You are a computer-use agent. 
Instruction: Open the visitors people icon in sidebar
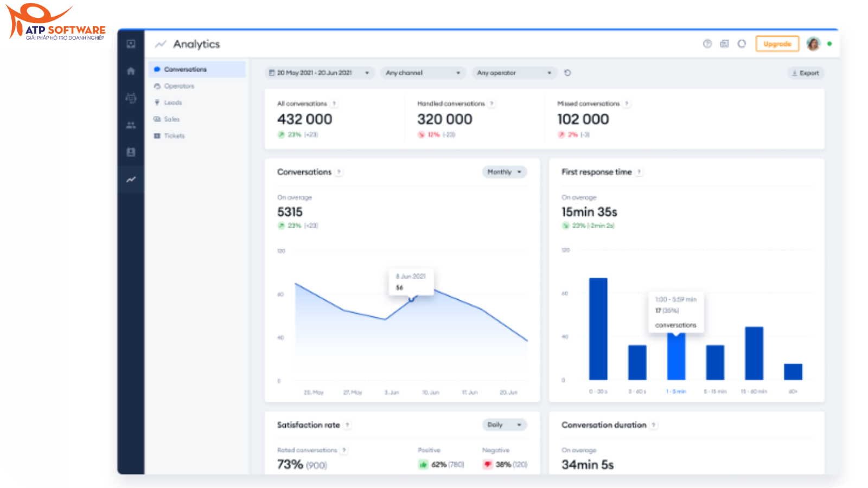pos(131,125)
